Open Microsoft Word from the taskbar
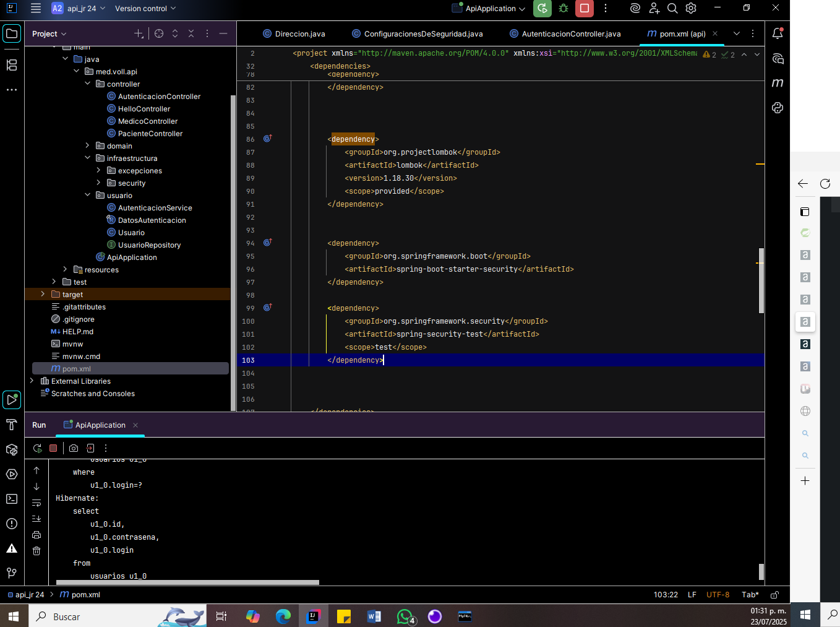840x627 pixels. click(374, 616)
